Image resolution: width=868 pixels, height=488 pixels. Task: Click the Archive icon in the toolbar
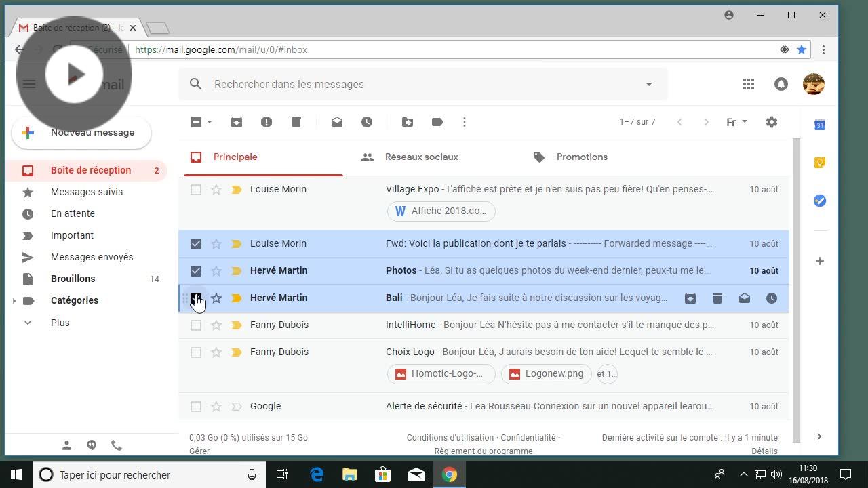(237, 122)
